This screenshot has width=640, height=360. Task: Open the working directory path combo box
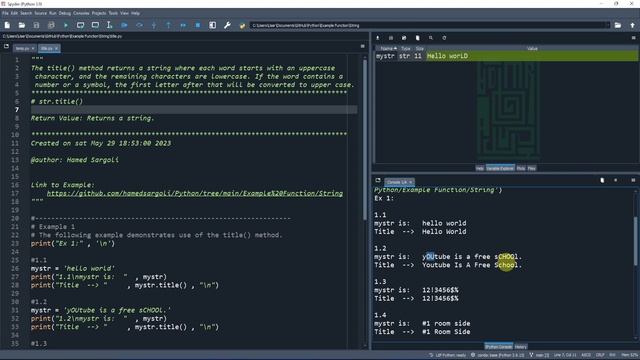point(430,25)
